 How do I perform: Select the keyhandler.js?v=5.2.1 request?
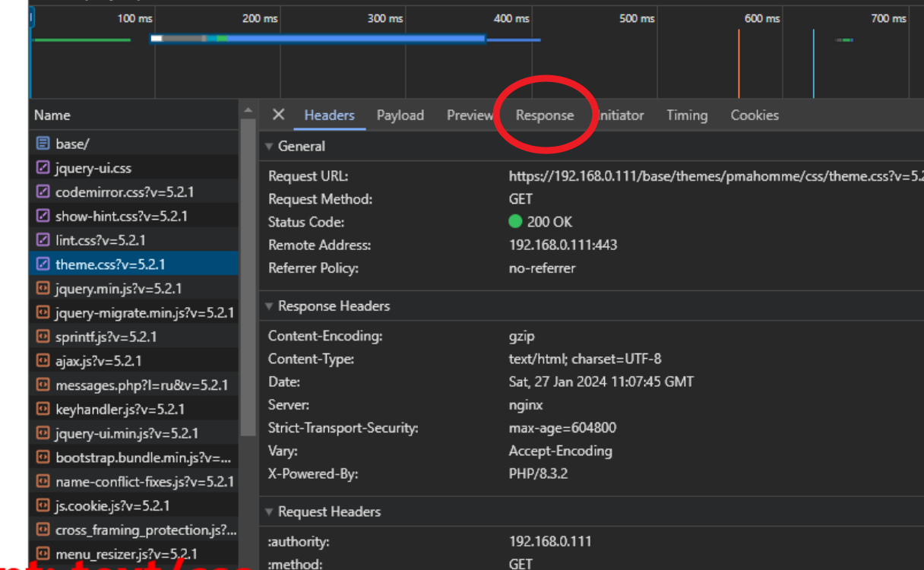pos(134,409)
